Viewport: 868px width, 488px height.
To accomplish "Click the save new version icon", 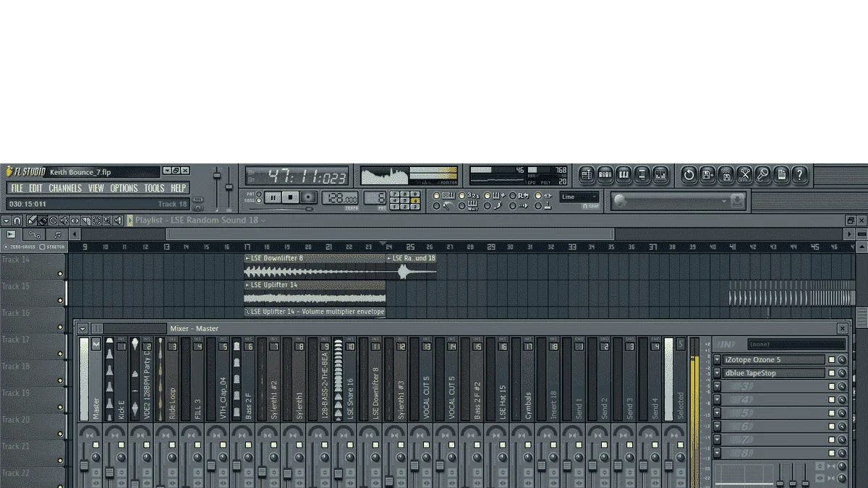I will coord(707,175).
